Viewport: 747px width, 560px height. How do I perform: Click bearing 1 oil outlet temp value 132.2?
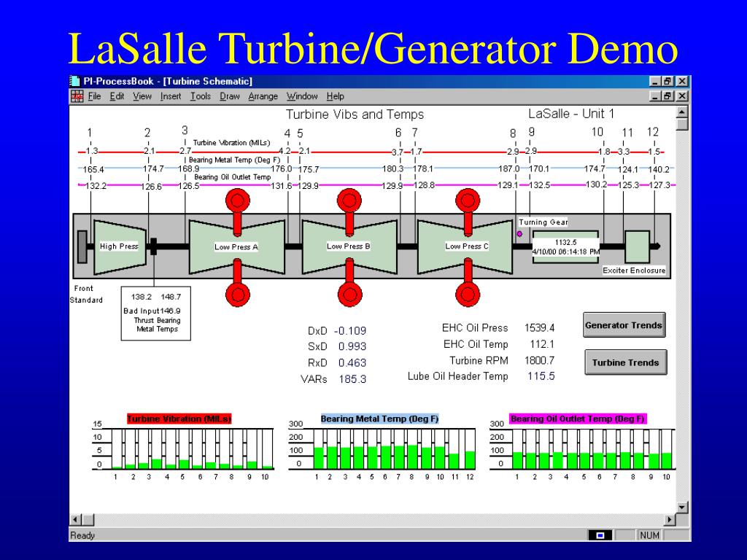[96, 186]
